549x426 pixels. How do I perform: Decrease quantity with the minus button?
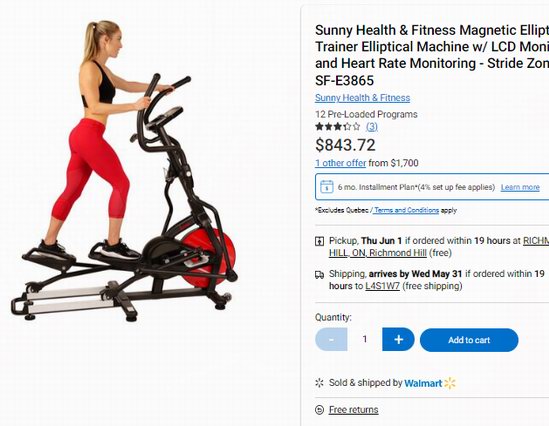coord(331,339)
